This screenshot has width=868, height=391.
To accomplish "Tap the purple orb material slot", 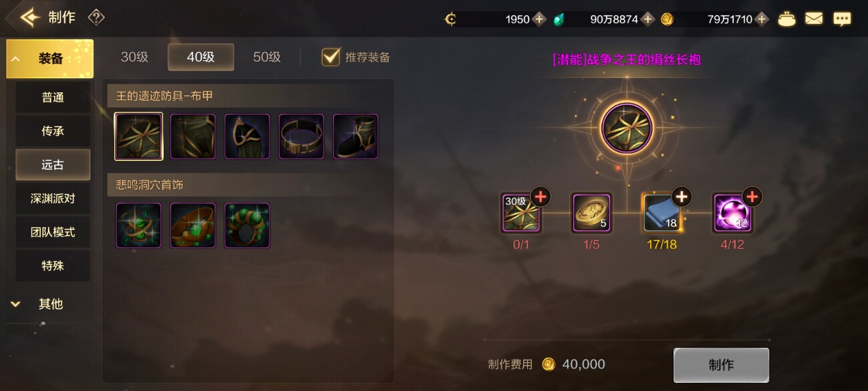I will click(732, 213).
